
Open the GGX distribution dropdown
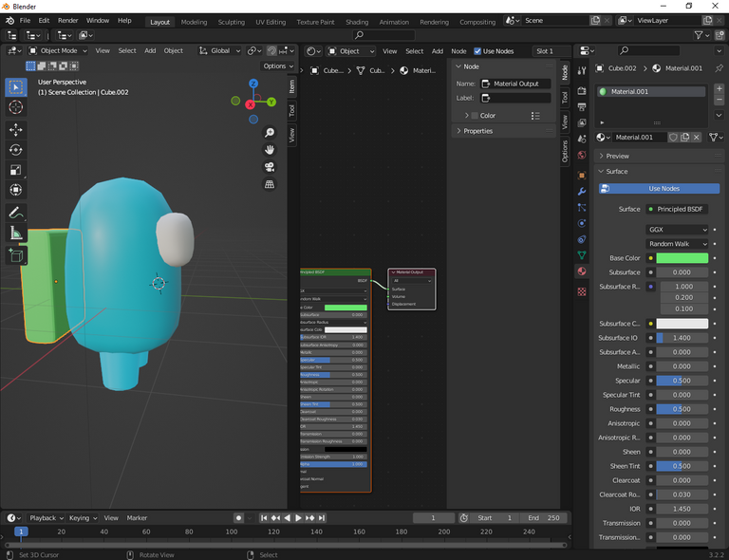[x=677, y=230]
